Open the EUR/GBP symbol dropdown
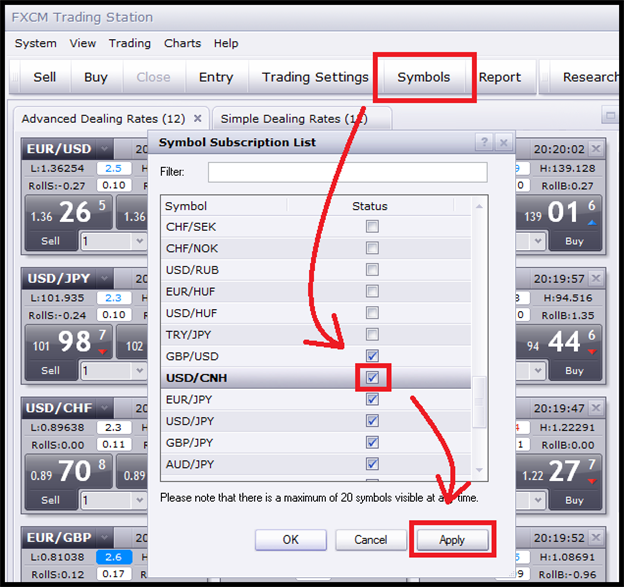624x587 pixels. point(104,538)
